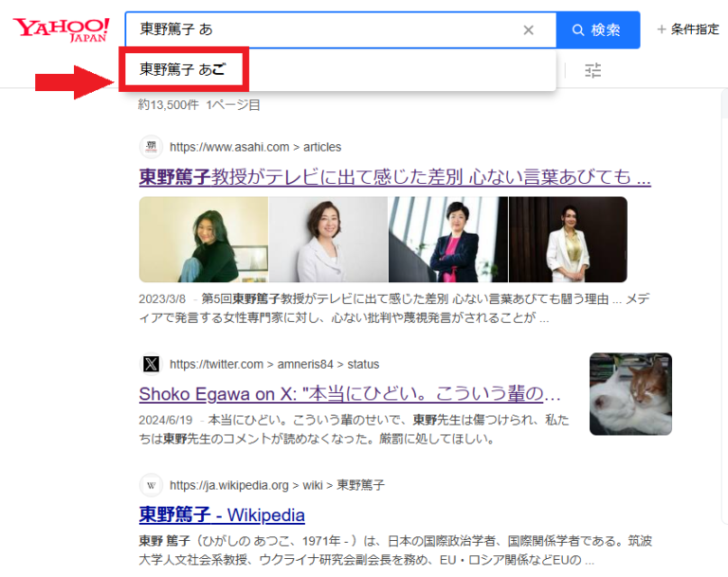Open thumbnail of woman in white jacket

coord(328,240)
